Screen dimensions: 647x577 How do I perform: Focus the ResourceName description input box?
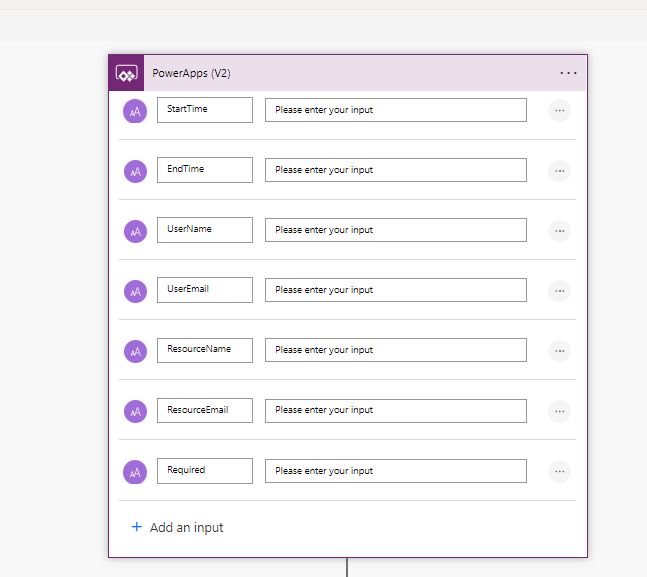tap(396, 350)
